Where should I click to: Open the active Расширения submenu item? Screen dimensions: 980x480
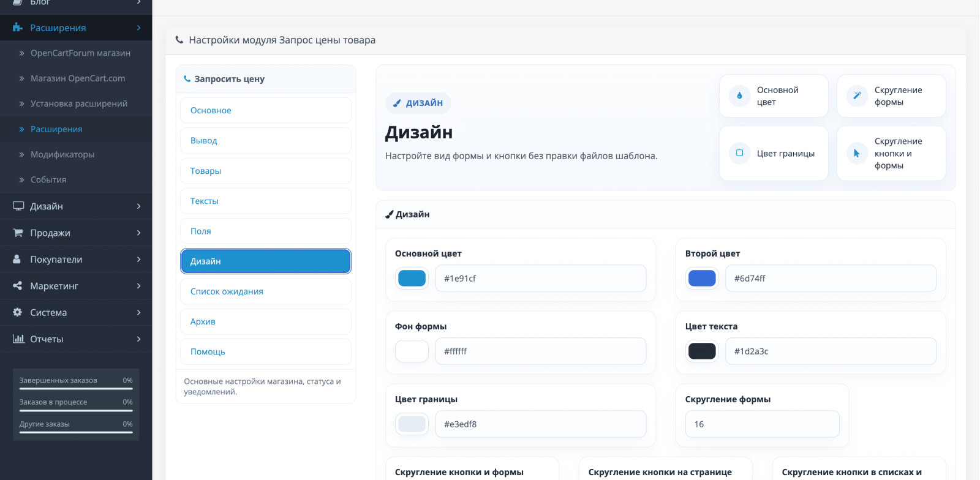click(76, 129)
